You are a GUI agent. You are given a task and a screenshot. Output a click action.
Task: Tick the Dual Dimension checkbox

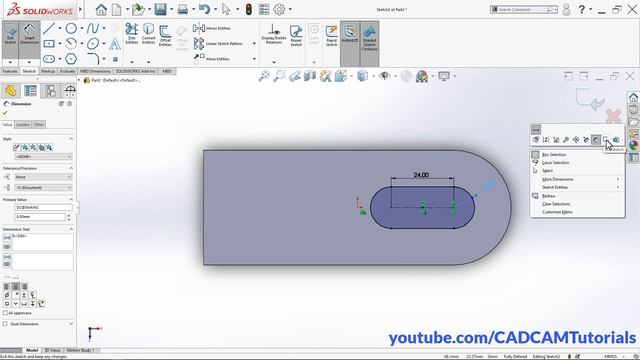[x=5, y=324]
